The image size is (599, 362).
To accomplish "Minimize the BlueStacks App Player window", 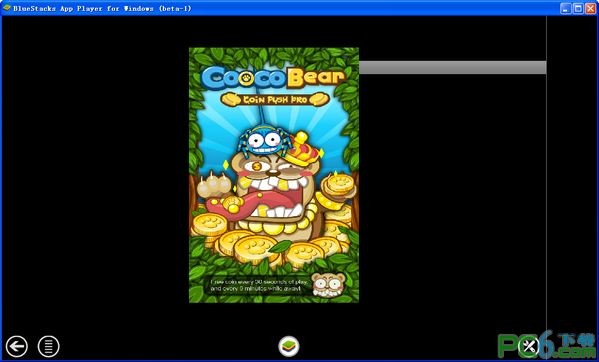I will click(566, 8).
